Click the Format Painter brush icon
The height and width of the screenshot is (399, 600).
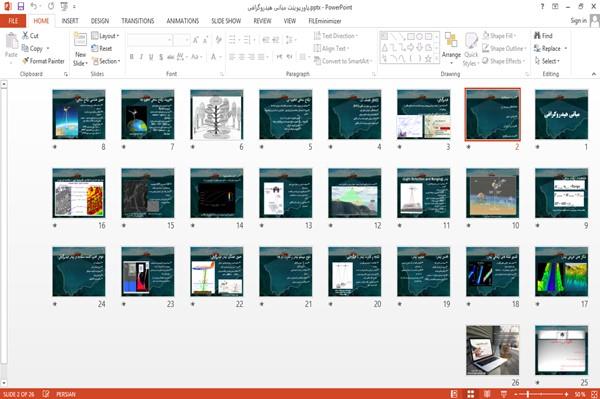tap(26, 61)
